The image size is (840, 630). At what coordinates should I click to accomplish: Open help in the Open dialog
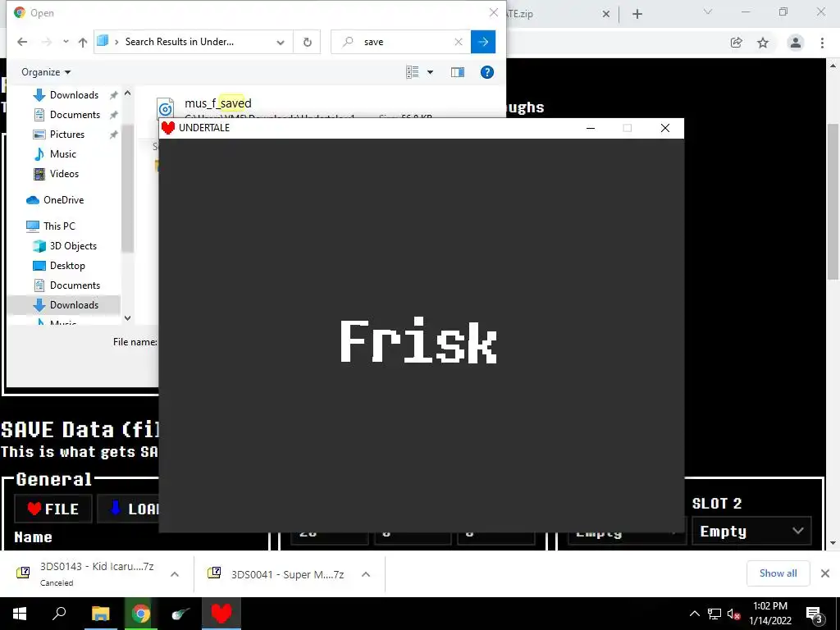[487, 72]
